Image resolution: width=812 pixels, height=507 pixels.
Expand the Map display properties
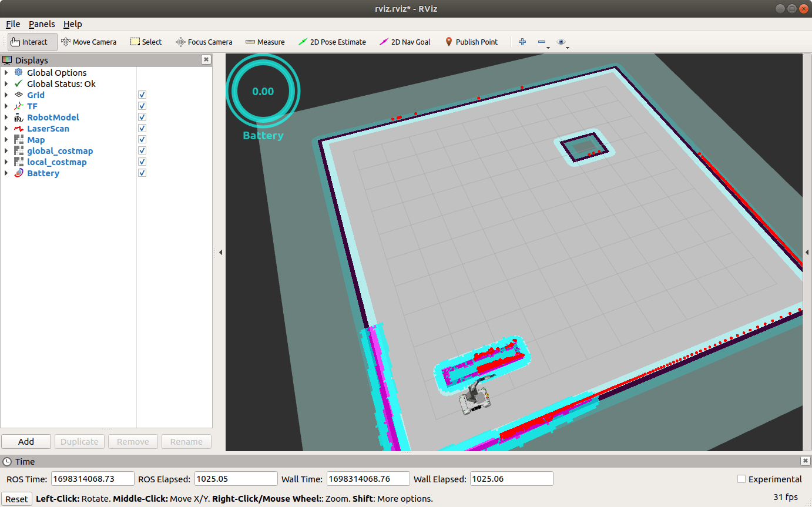click(6, 139)
